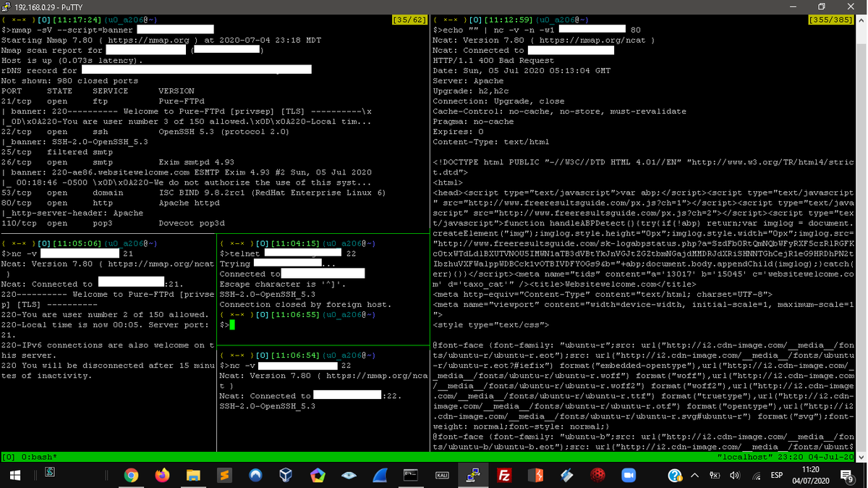Open FileZilla from the taskbar

[505, 475]
